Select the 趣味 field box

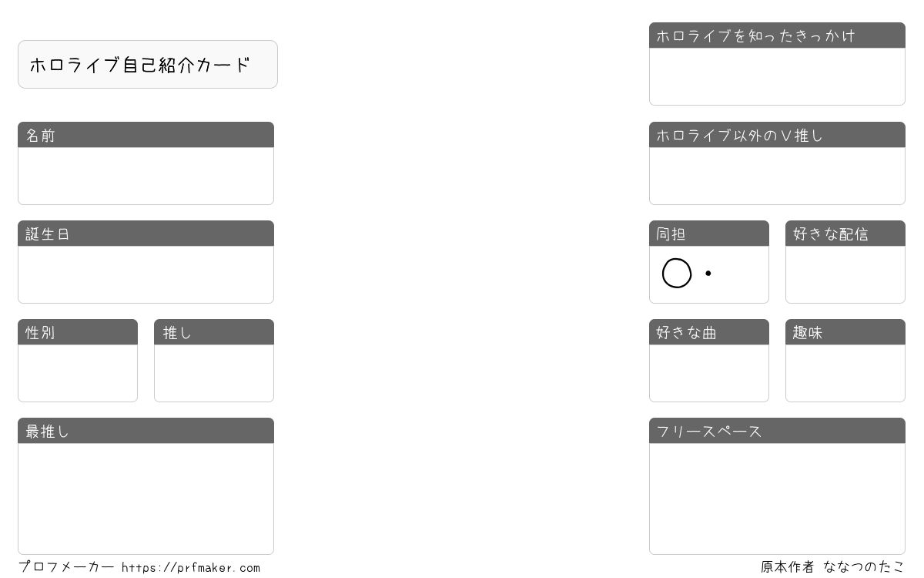[x=845, y=373]
